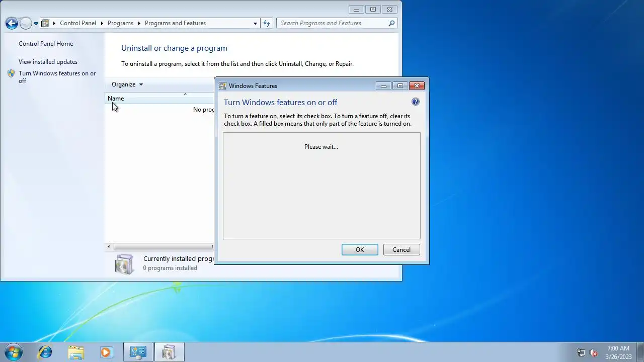This screenshot has width=644, height=362.
Task: Click the Forward arrow in Control Panel
Action: pyautogui.click(x=25, y=23)
